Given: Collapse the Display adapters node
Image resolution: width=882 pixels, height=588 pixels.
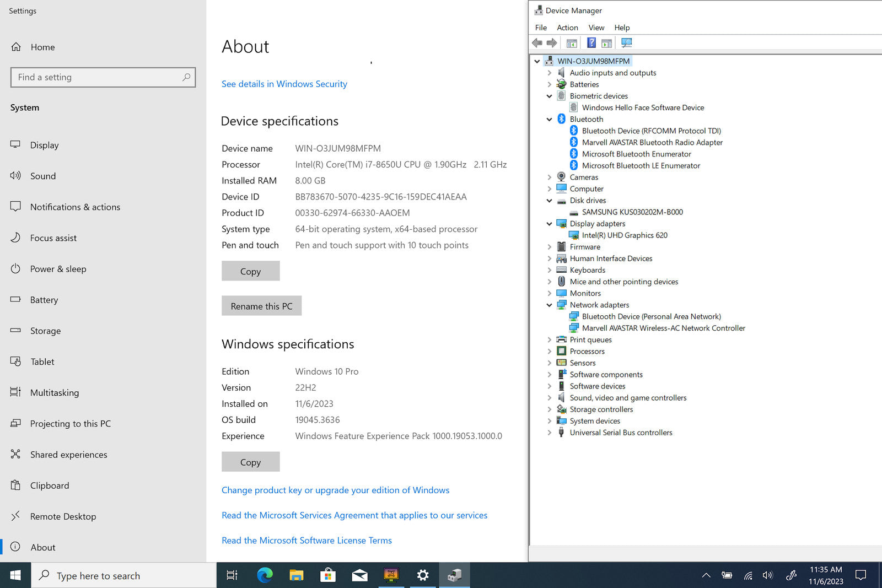Looking at the screenshot, I should pyautogui.click(x=549, y=224).
